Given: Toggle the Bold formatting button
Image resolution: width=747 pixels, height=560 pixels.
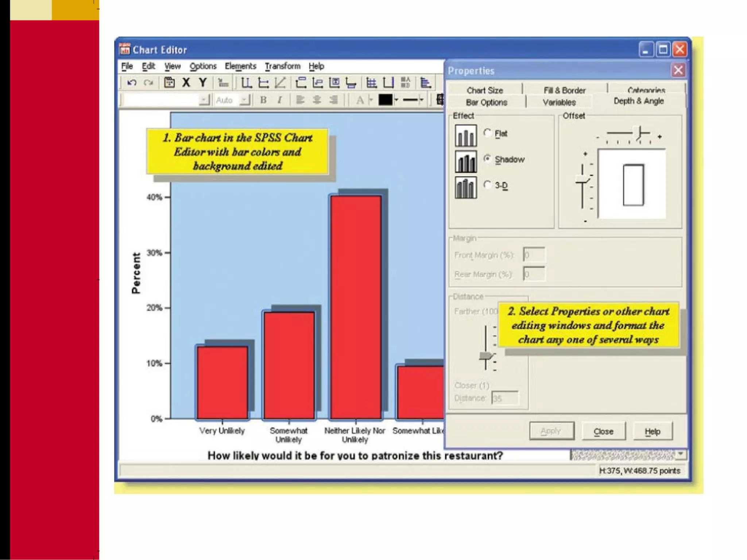Looking at the screenshot, I should (x=263, y=100).
